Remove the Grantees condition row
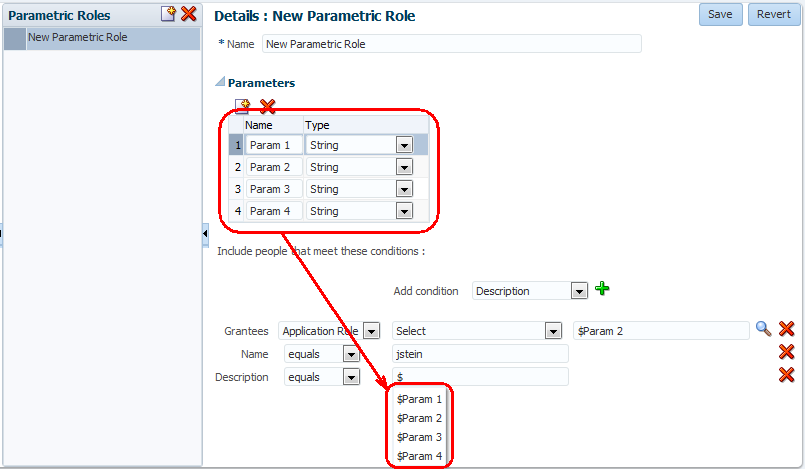805x469 pixels. tap(787, 328)
